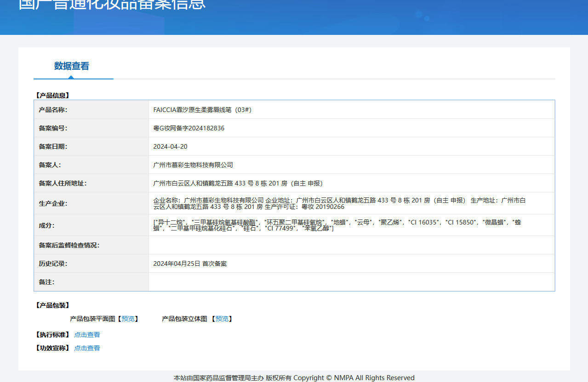Image resolution: width=588 pixels, height=382 pixels.
Task: Click the 产品名称 row label
Action: [53, 110]
